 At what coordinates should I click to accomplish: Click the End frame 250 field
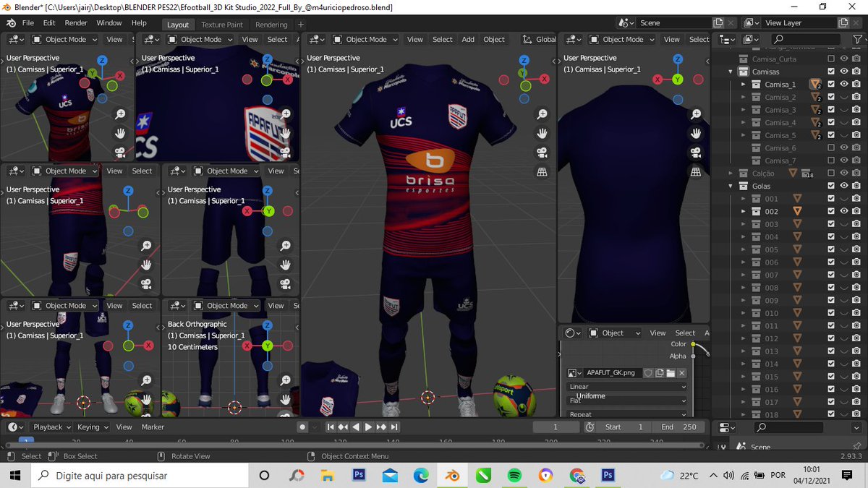click(678, 427)
